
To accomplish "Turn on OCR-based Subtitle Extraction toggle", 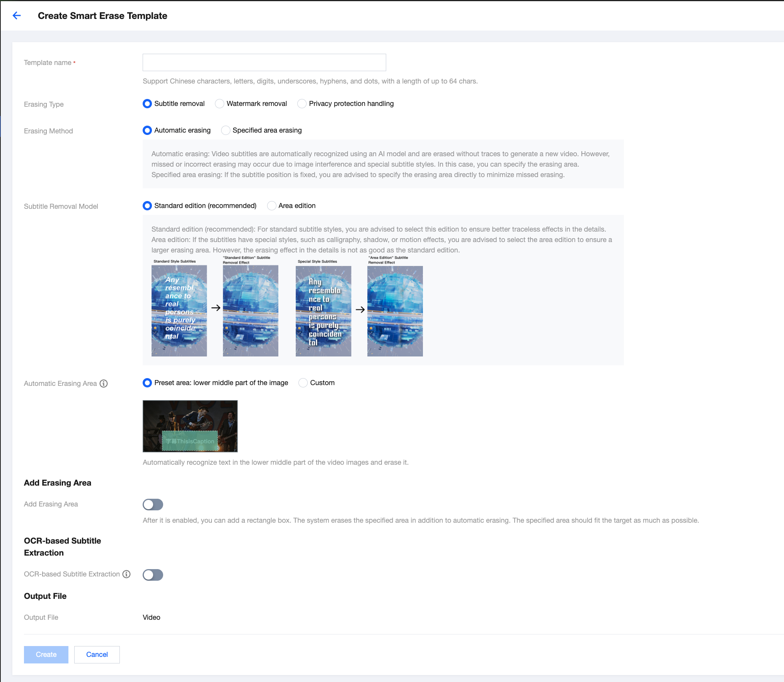I will (x=153, y=575).
